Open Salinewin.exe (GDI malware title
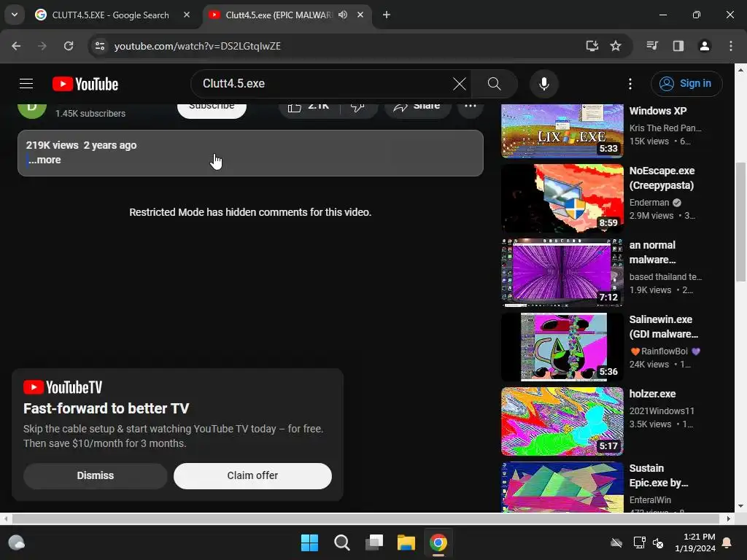 click(x=664, y=327)
